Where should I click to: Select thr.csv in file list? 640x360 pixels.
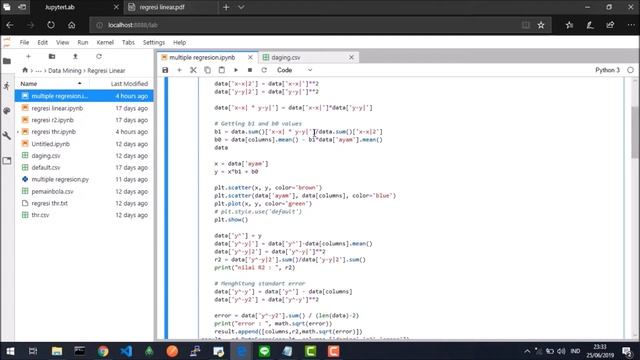pyautogui.click(x=84, y=215)
